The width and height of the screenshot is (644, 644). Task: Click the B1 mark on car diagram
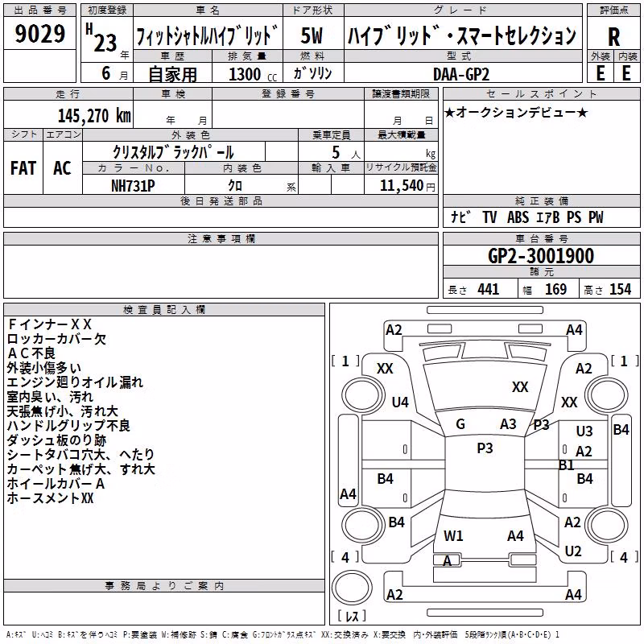click(x=567, y=465)
